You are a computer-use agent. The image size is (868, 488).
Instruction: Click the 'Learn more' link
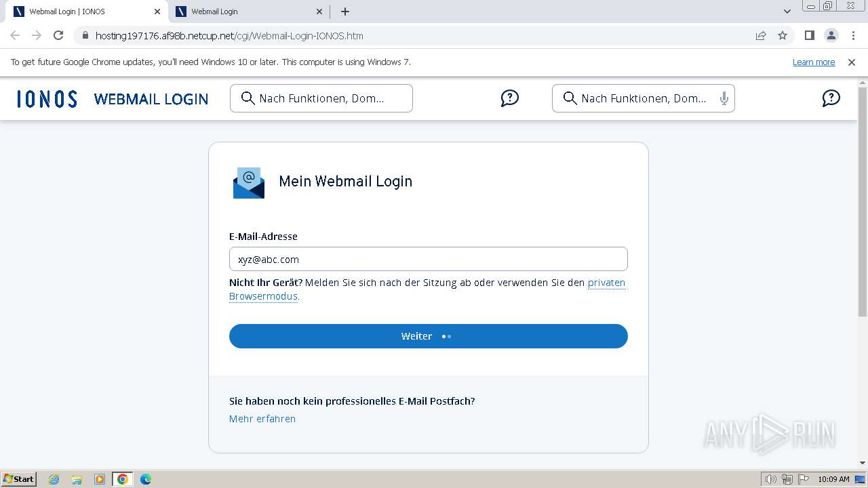814,62
